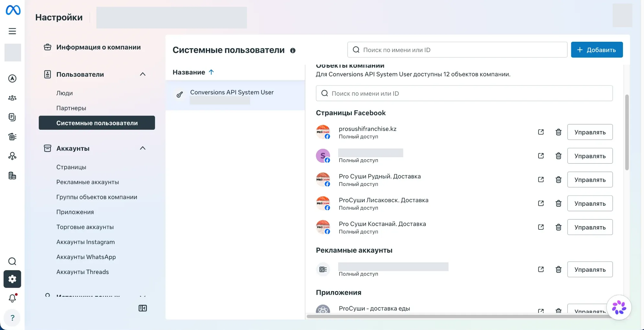This screenshot has height=330, width=644.
Task: Click the Добавить button
Action: coord(597,50)
